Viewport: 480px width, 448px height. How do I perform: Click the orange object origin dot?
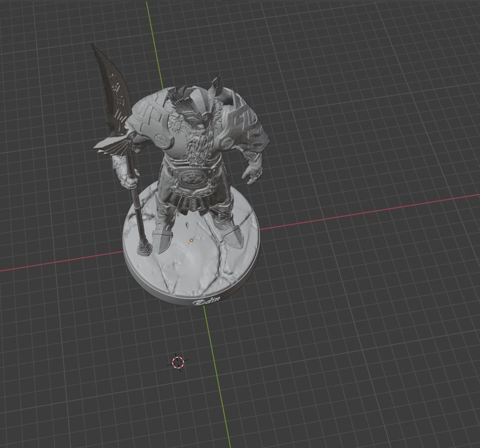click(191, 240)
